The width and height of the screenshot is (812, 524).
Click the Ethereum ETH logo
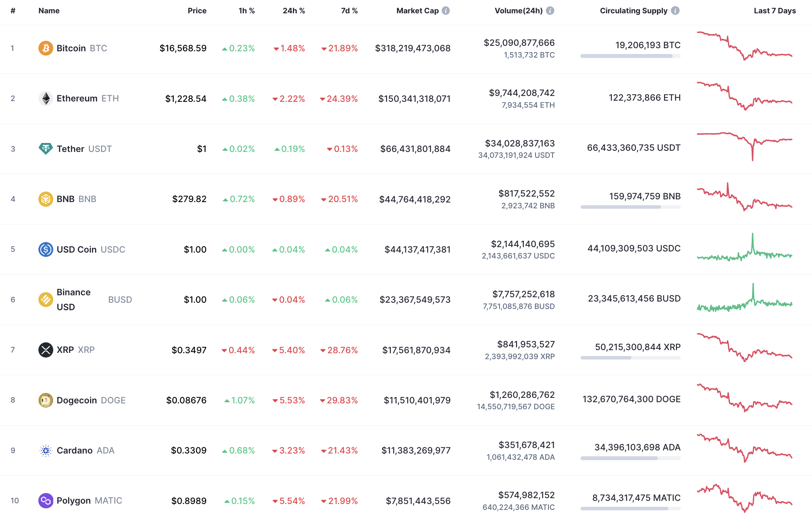tap(46, 98)
